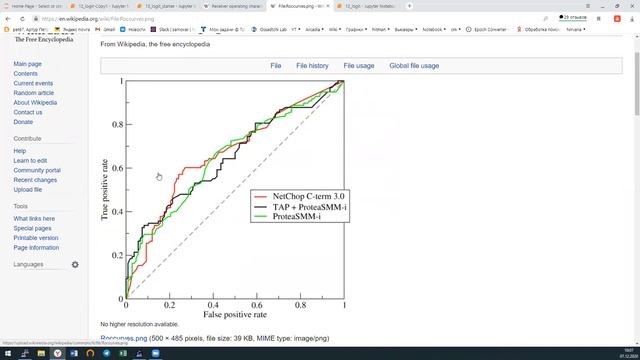Open the Yandex Browser taskbar icon
Image resolution: width=640 pixels, height=360 pixels.
click(58, 353)
